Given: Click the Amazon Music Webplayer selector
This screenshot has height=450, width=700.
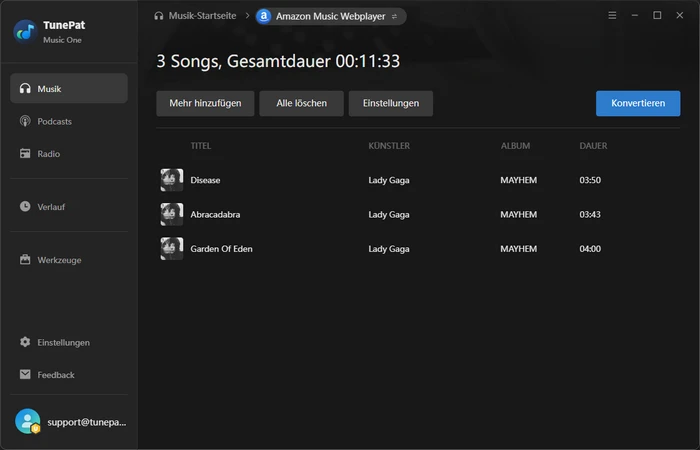Looking at the screenshot, I should [331, 17].
